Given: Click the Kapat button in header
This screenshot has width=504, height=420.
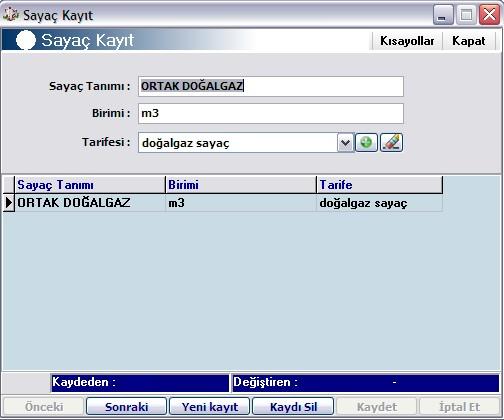Looking at the screenshot, I should [469, 41].
